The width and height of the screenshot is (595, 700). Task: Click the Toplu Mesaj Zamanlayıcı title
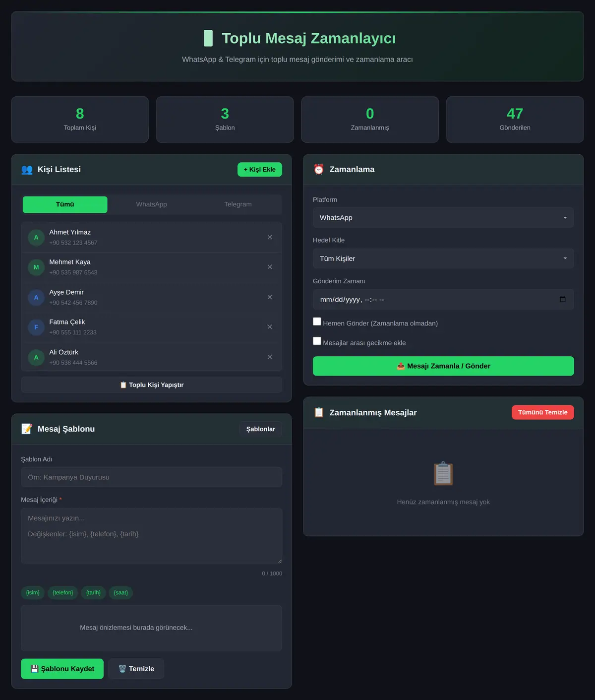[308, 38]
